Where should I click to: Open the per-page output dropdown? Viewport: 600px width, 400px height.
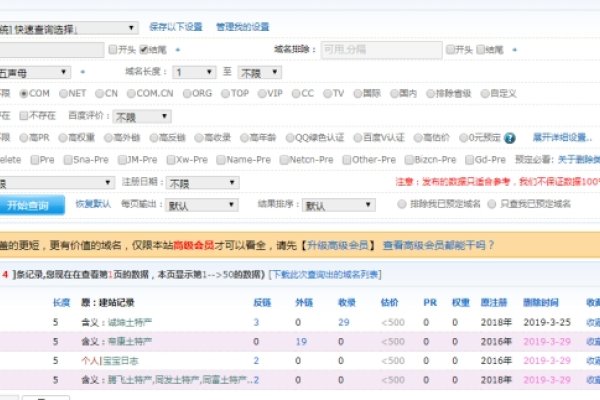(202, 205)
